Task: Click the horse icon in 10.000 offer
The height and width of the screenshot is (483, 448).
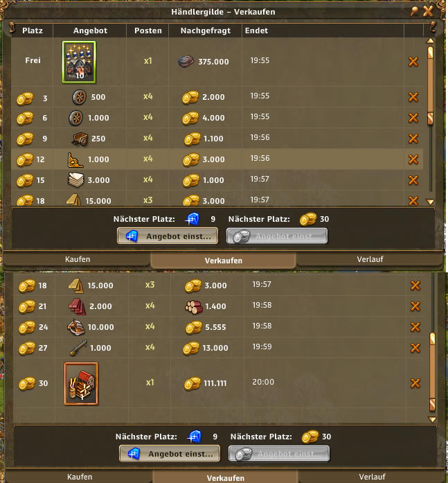Action: [x=75, y=327]
